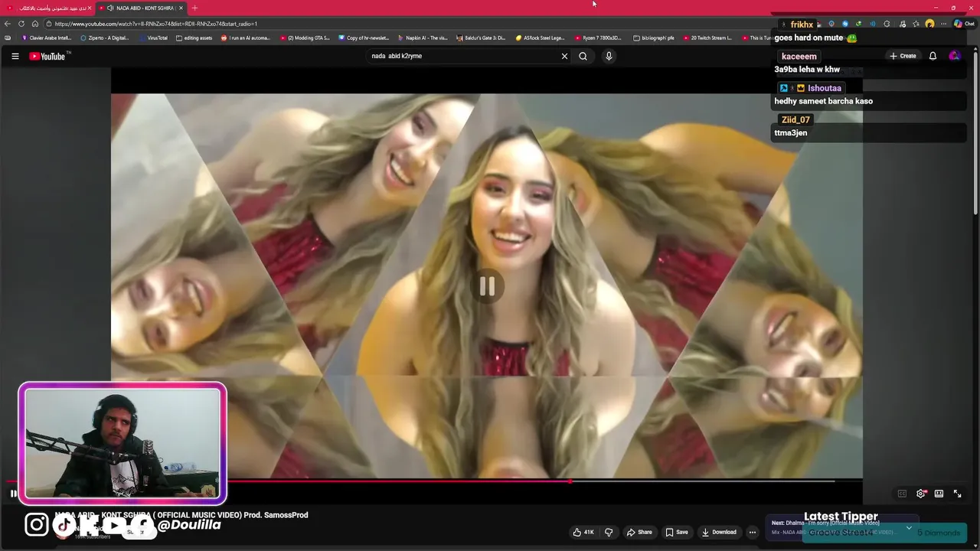980x551 pixels.
Task: Open the Ziperto - A Digital... bookmark
Action: 105,37
